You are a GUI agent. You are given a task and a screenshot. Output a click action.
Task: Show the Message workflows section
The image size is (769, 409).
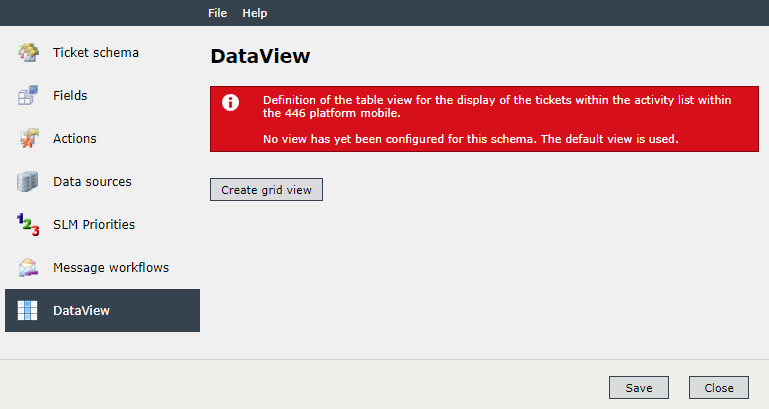tap(111, 267)
